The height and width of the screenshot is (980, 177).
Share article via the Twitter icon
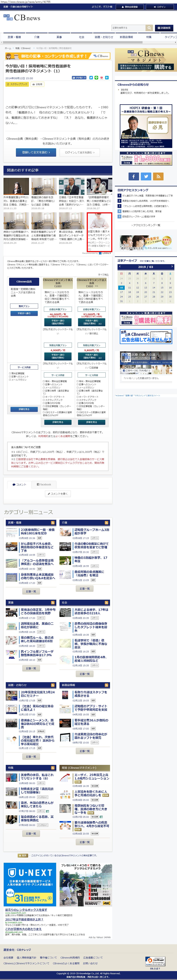point(91,78)
